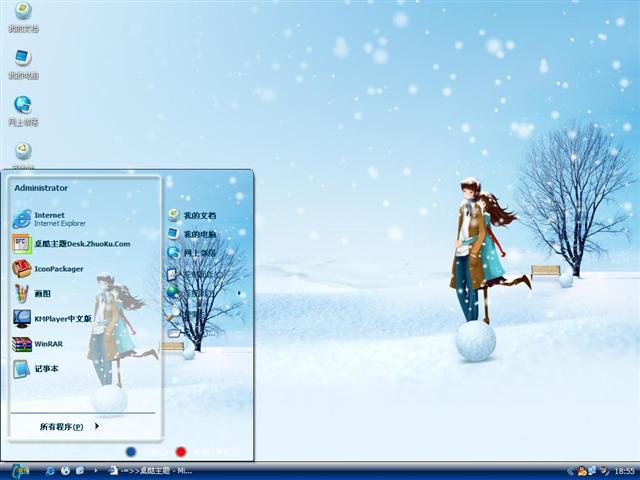Click the volume tray icon

(604, 471)
